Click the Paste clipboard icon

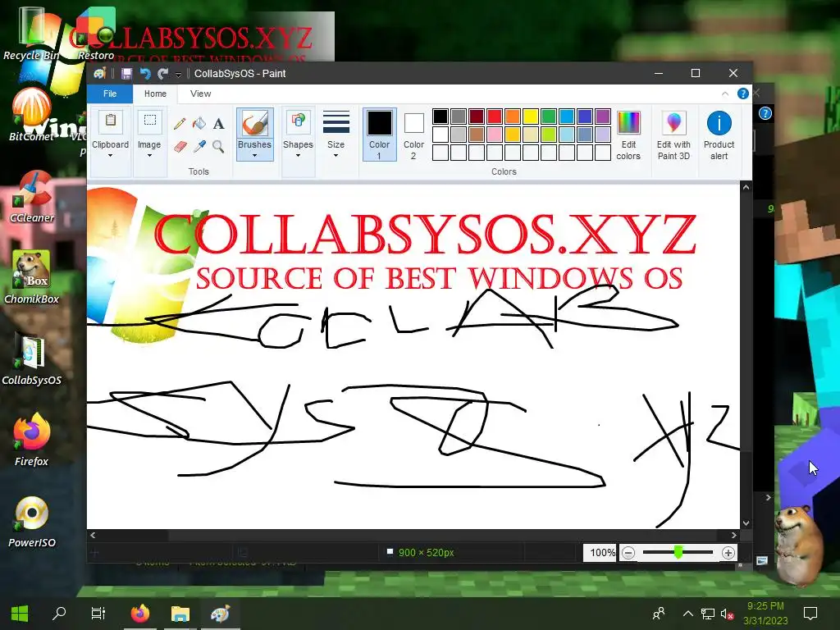[x=111, y=121]
